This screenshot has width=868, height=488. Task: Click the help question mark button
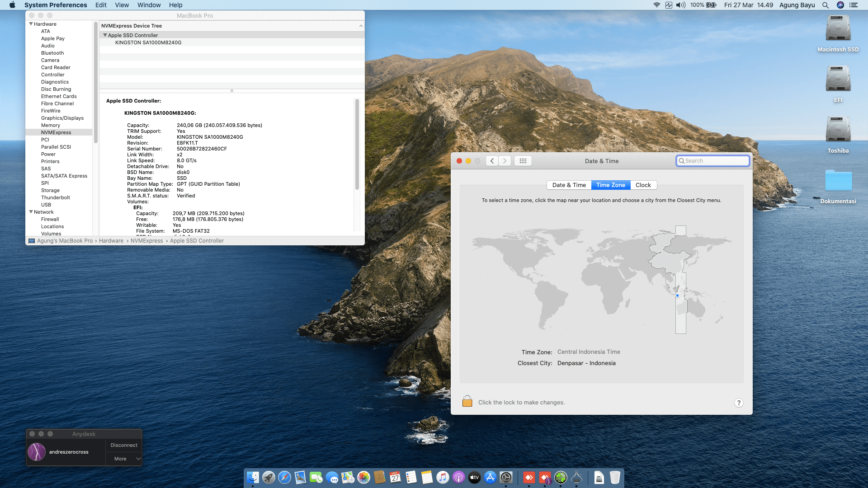coord(738,403)
